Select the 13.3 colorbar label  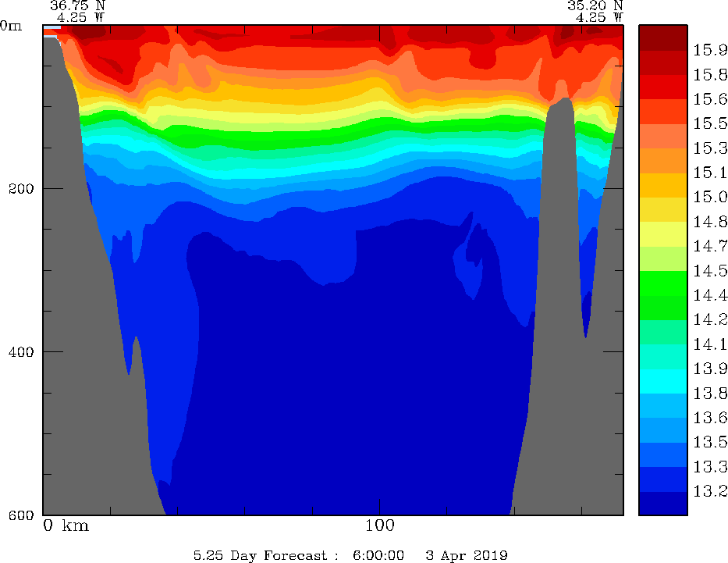[x=710, y=467]
